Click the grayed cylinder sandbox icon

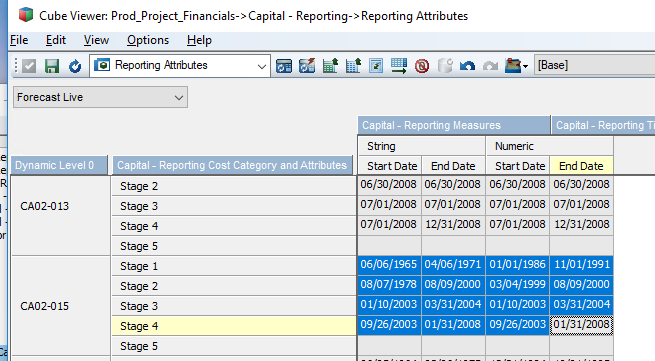[445, 66]
